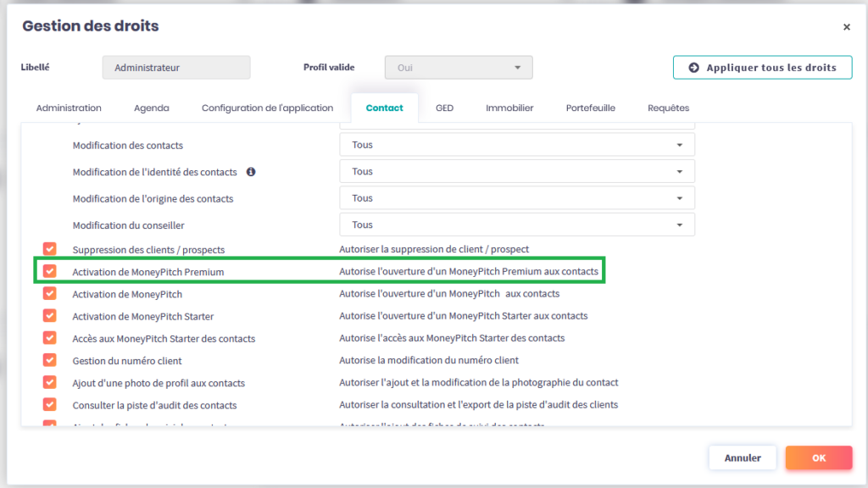This screenshot has width=868, height=488.
Task: Uncheck Accès aux MoneyPitch Starter des contacts
Action: tap(50, 338)
